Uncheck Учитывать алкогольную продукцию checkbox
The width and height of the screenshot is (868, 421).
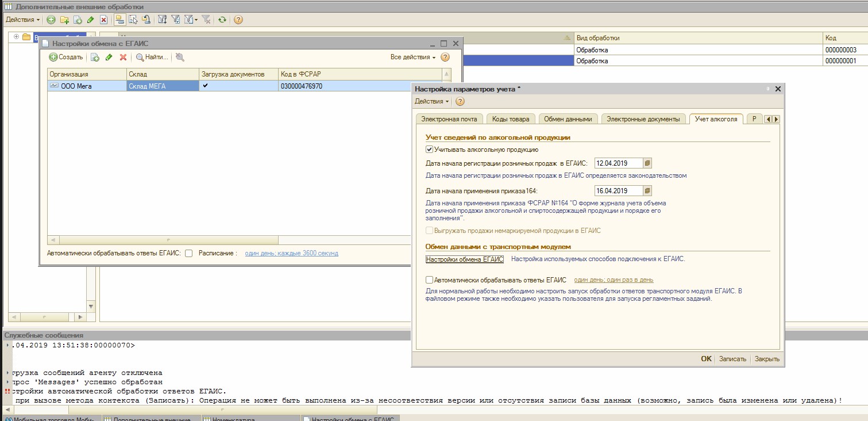pyautogui.click(x=429, y=150)
